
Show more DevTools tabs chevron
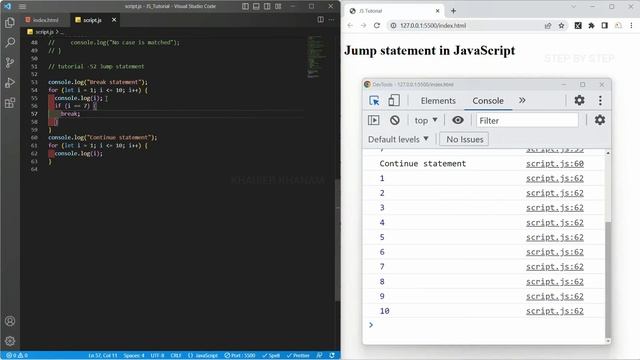pyautogui.click(x=522, y=100)
